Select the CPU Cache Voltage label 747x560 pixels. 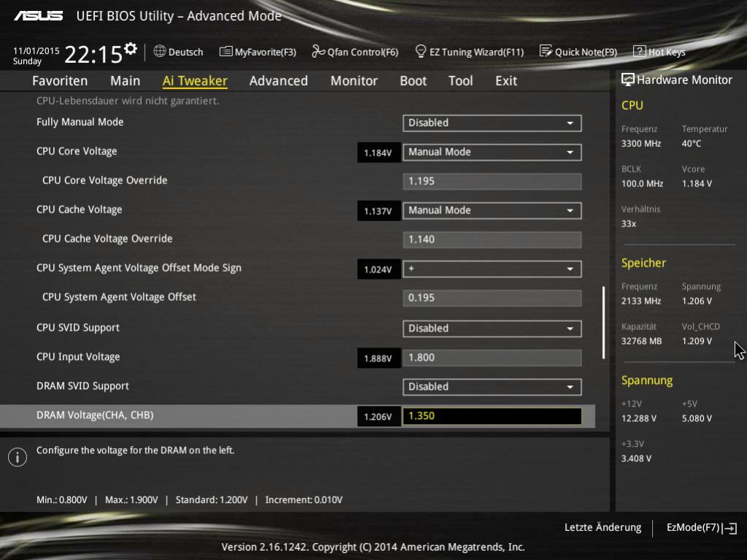click(79, 210)
